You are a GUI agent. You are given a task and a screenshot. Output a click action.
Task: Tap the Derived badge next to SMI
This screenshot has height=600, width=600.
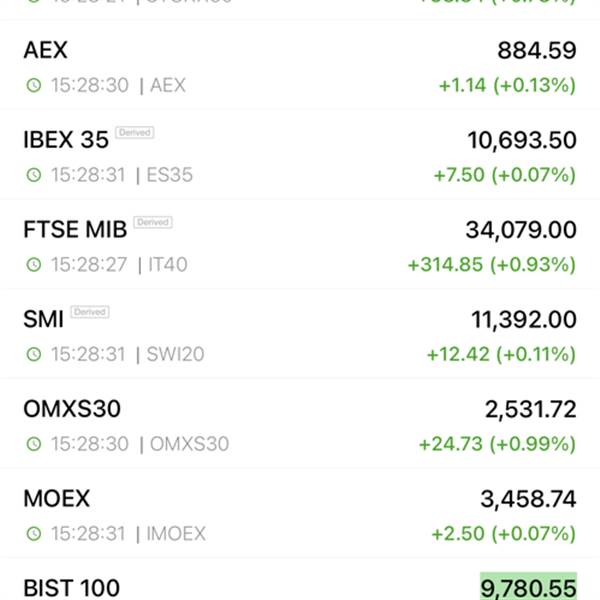pos(90,312)
